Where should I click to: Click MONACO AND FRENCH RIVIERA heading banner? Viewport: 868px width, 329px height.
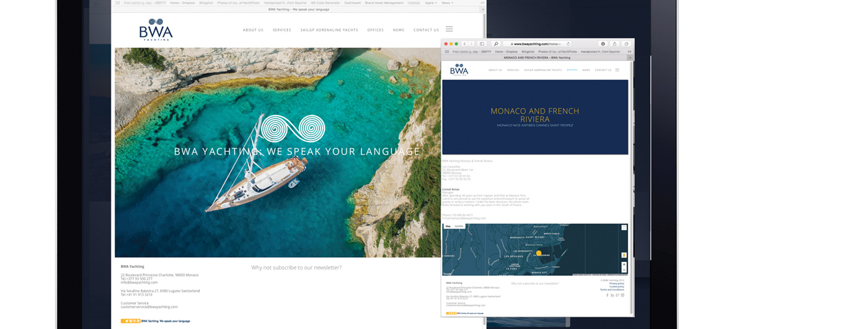(x=535, y=117)
